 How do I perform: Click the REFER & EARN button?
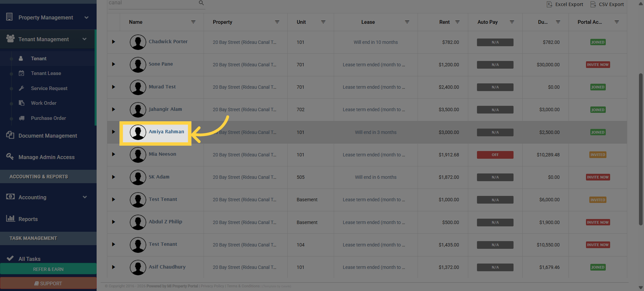tap(48, 269)
